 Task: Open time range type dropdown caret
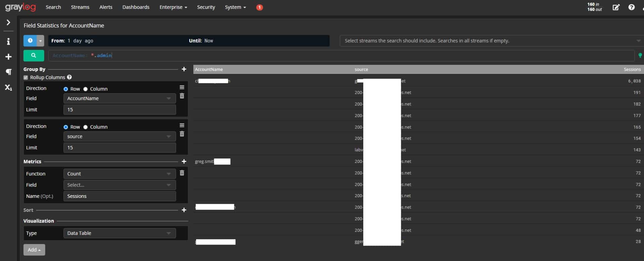(x=40, y=41)
